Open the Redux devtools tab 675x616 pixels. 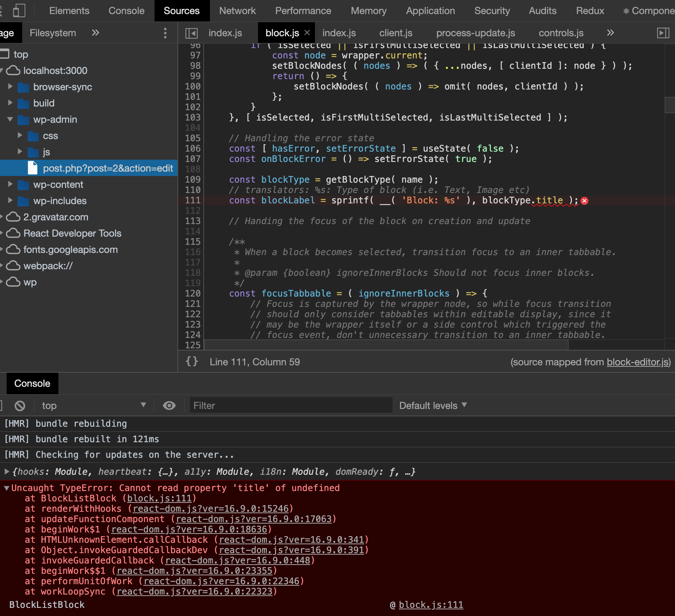click(590, 11)
